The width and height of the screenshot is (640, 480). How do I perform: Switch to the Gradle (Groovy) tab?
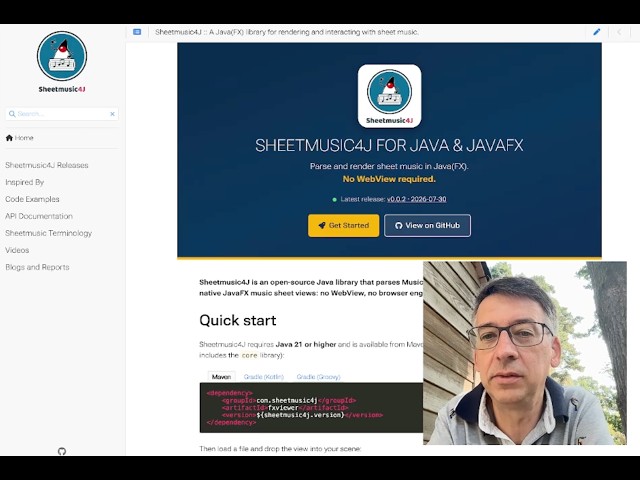click(318, 377)
